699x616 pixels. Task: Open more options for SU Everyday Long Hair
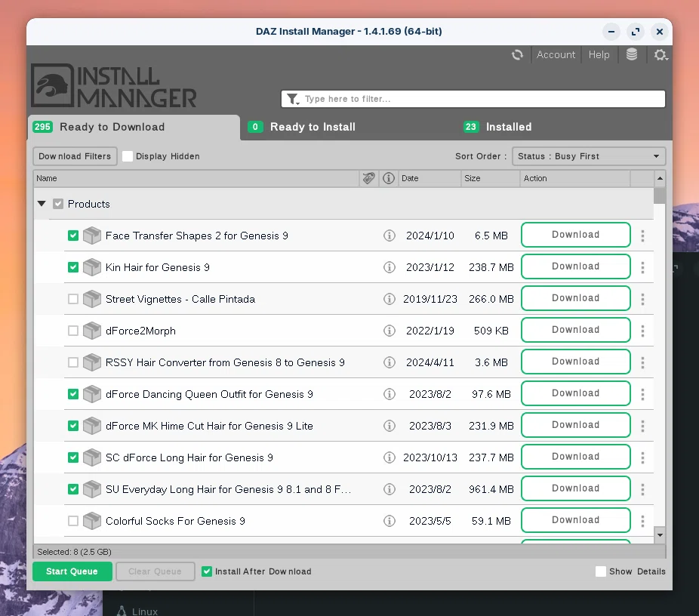pos(642,489)
